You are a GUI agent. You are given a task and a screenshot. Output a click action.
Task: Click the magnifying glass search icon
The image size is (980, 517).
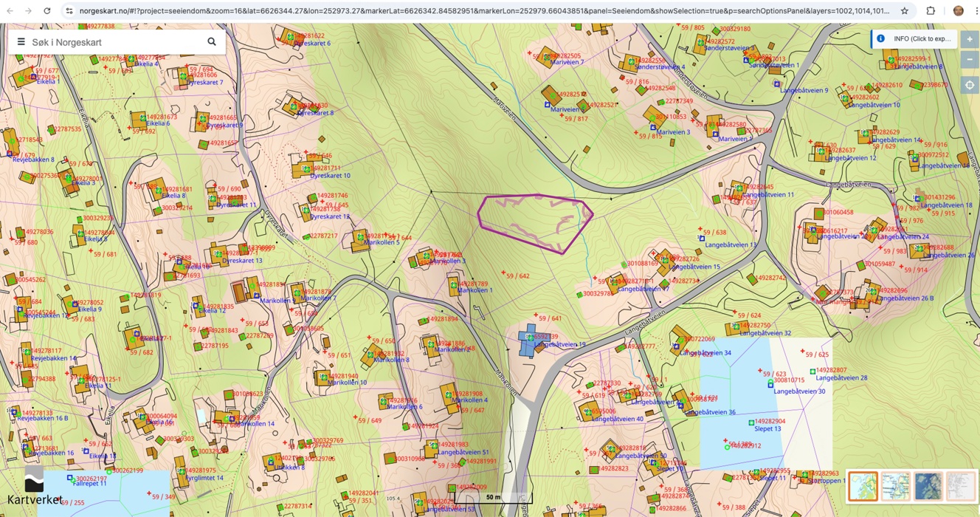point(212,42)
